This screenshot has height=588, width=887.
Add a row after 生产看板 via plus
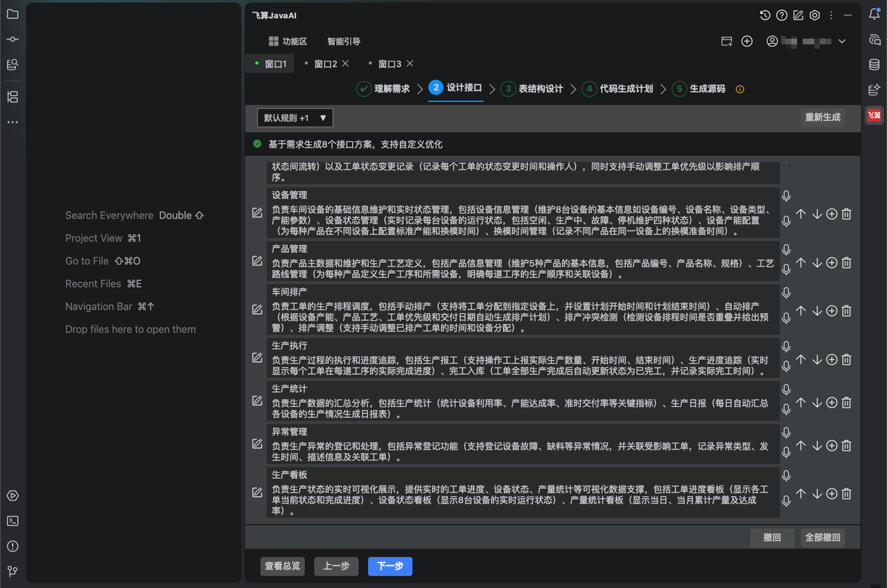click(x=832, y=494)
